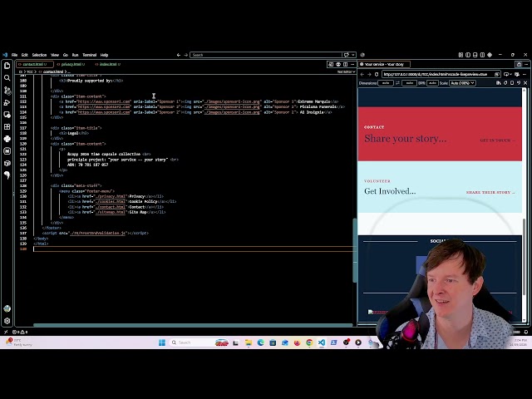Click the device width dimension field
Viewport: 532px width, 399px height.
pos(386,83)
